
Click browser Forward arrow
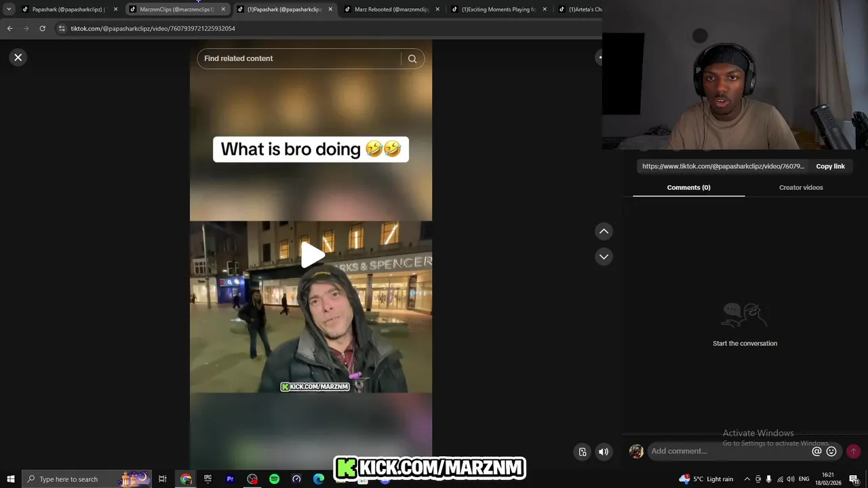click(x=26, y=28)
